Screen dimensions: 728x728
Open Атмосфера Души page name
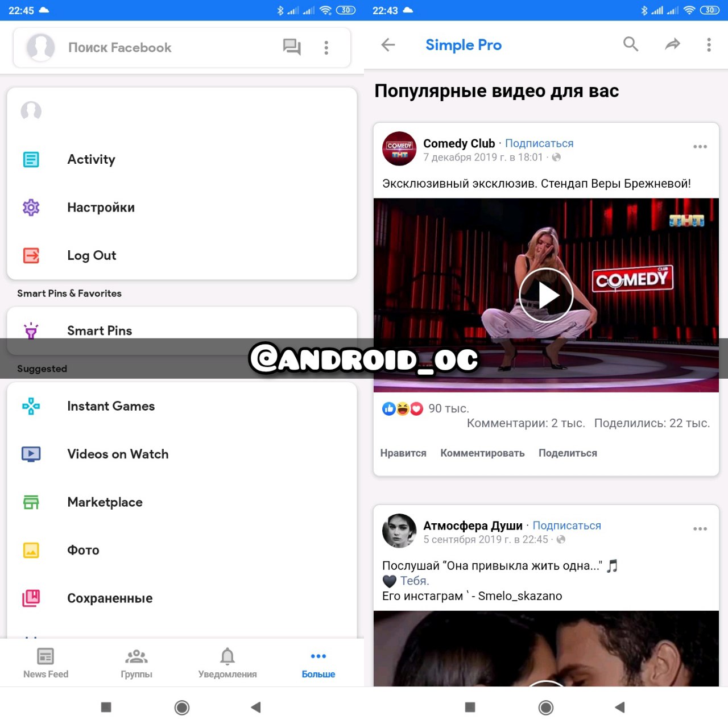[x=473, y=526]
